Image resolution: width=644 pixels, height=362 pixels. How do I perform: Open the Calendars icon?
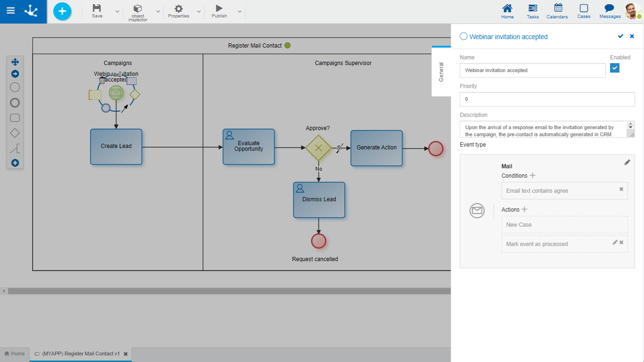(x=558, y=8)
